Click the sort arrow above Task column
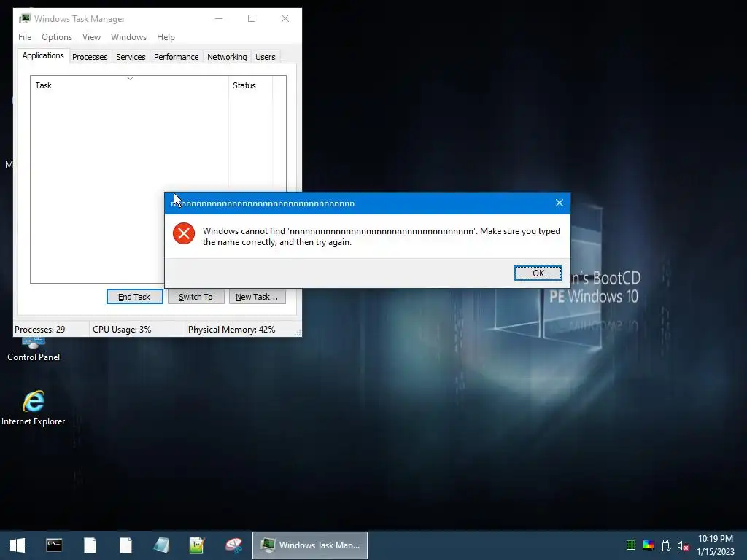 point(130,79)
